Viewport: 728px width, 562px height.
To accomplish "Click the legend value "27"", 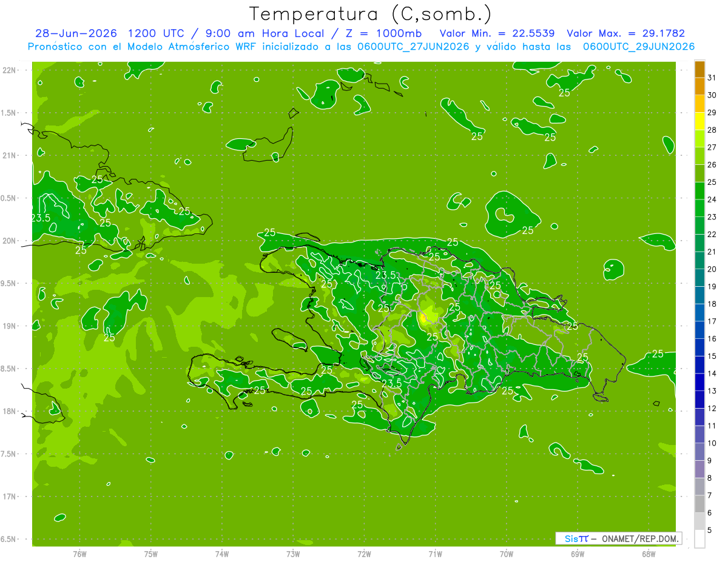I will pos(712,147).
